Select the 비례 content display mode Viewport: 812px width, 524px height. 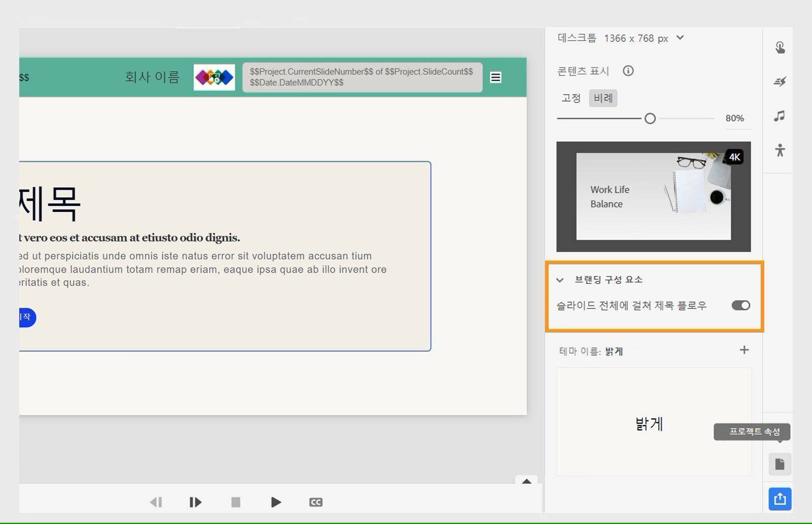[603, 98]
